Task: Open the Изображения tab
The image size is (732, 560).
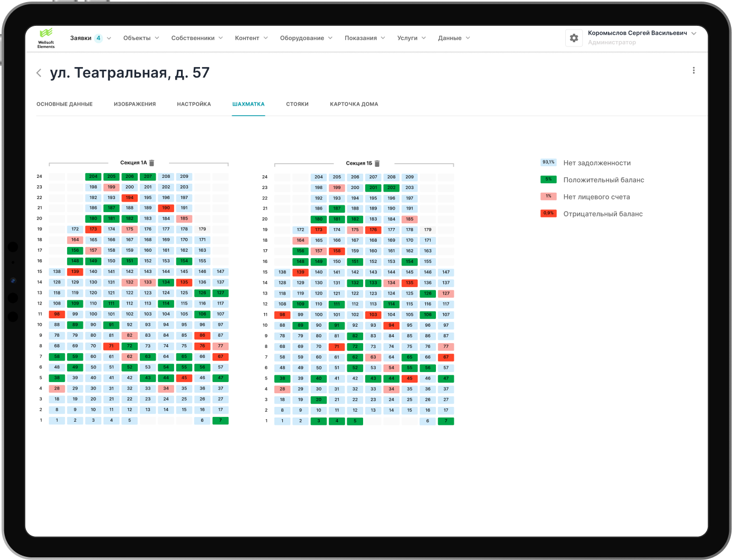Action: click(x=135, y=105)
